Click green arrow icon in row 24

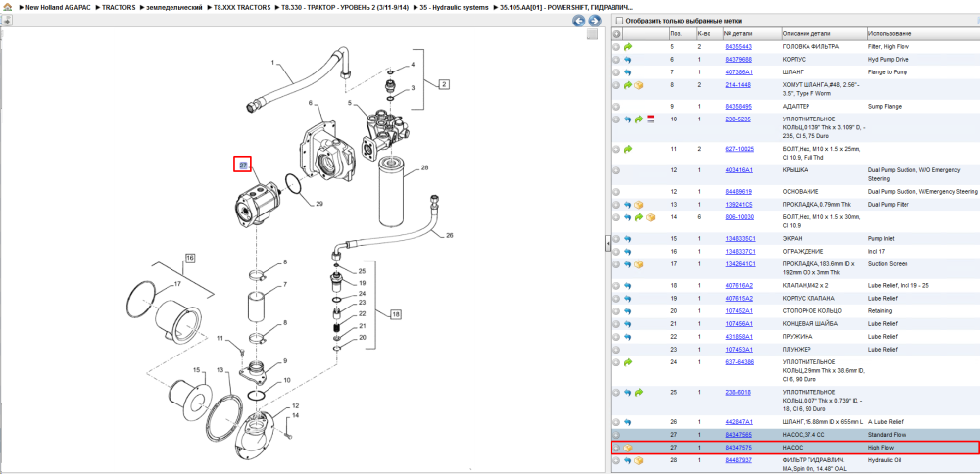628,362
